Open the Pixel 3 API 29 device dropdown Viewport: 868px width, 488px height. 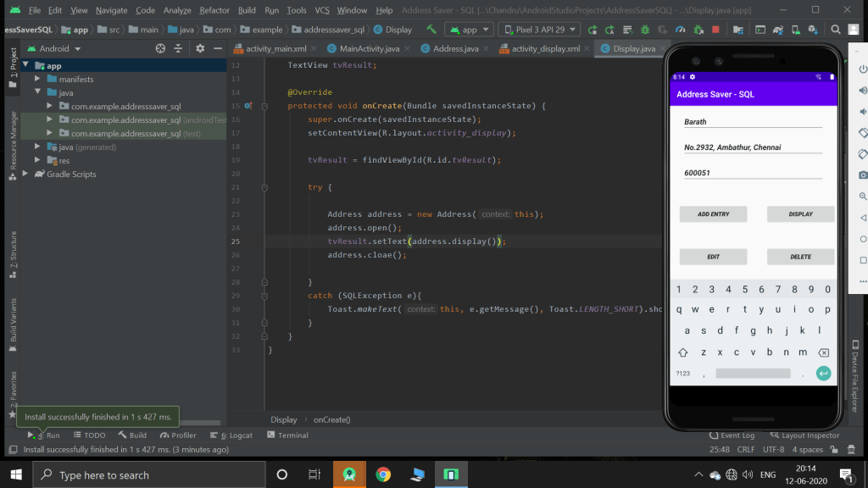pos(538,30)
